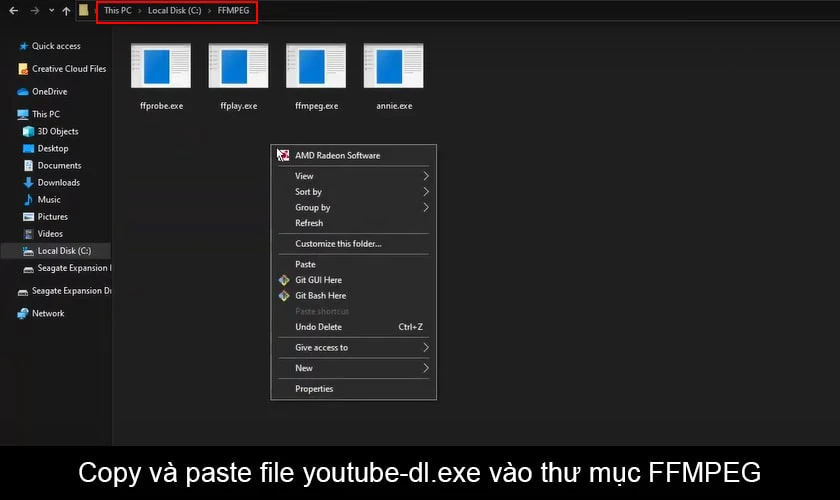
Task: Open Desktop in the sidebar
Action: [x=52, y=148]
